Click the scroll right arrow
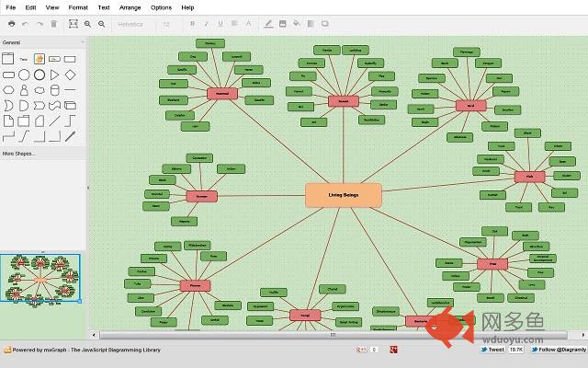Viewport: 588px width, 368px height. (583, 335)
